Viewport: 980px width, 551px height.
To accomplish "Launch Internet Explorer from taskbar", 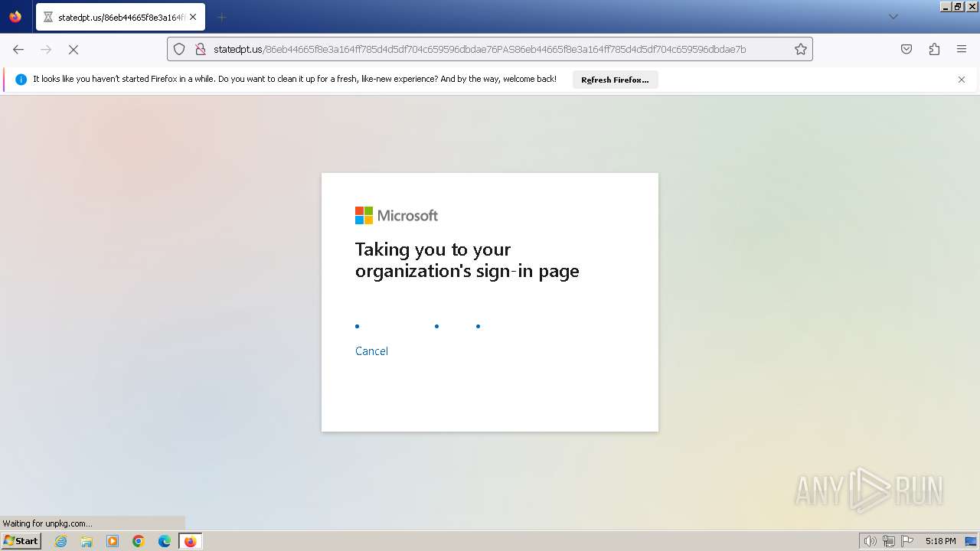I will 60,541.
